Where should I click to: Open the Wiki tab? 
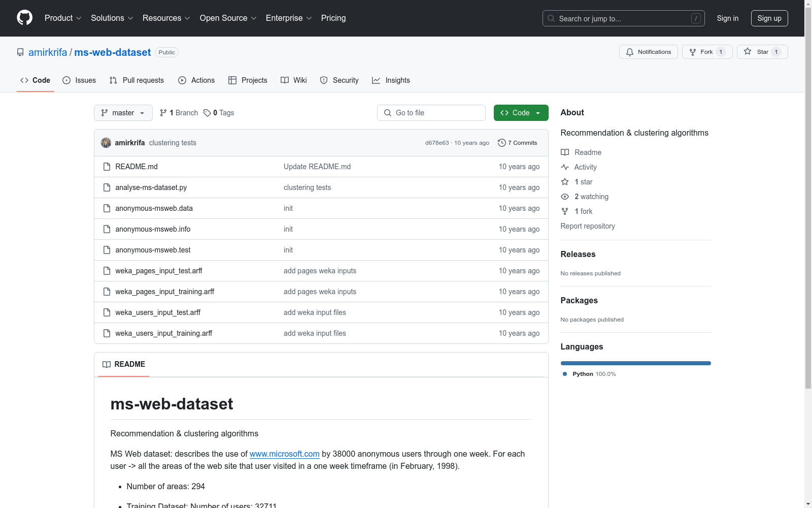(294, 80)
